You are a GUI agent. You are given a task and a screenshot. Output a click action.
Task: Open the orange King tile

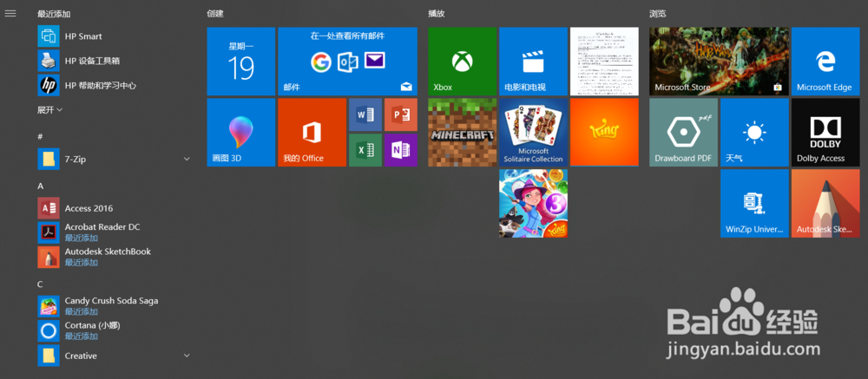(604, 132)
